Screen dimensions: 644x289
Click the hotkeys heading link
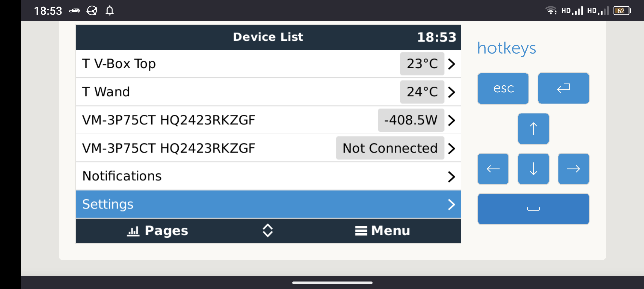click(x=507, y=48)
